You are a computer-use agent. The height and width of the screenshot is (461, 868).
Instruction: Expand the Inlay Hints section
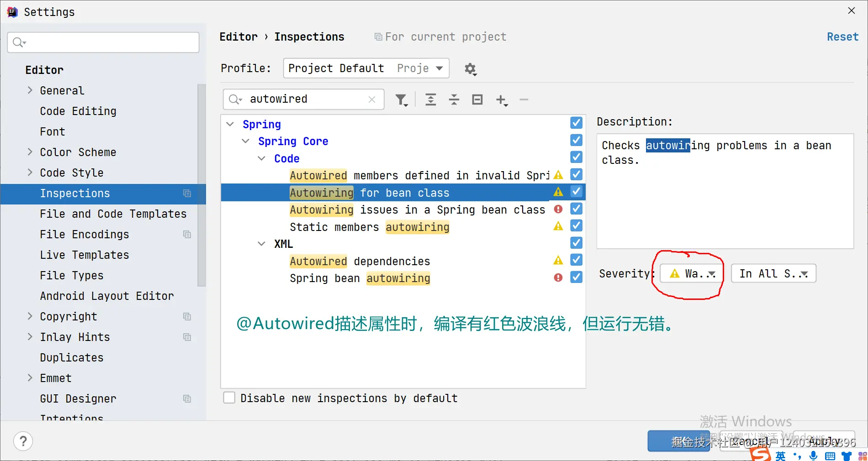(30, 337)
